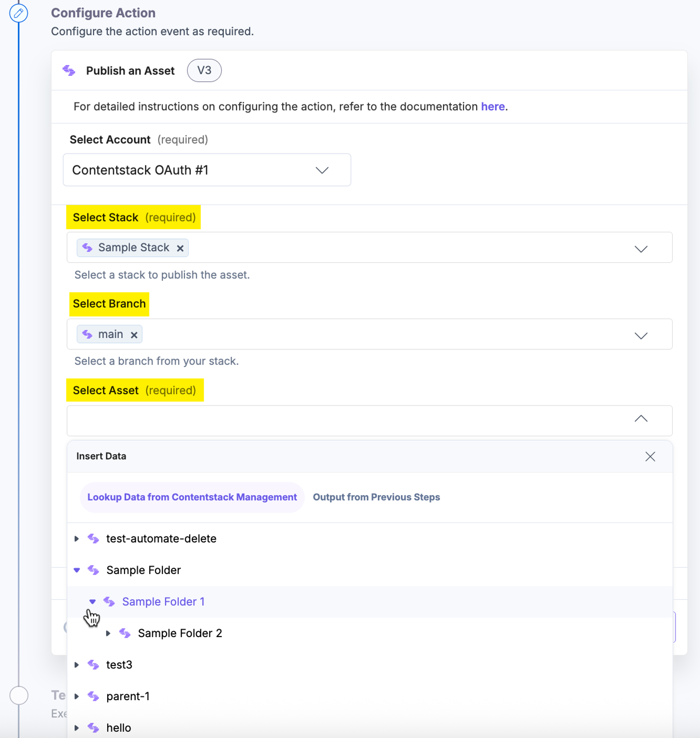This screenshot has width=700, height=738.
Task: Expand the Select Stack dropdown chevron
Action: pos(641,249)
